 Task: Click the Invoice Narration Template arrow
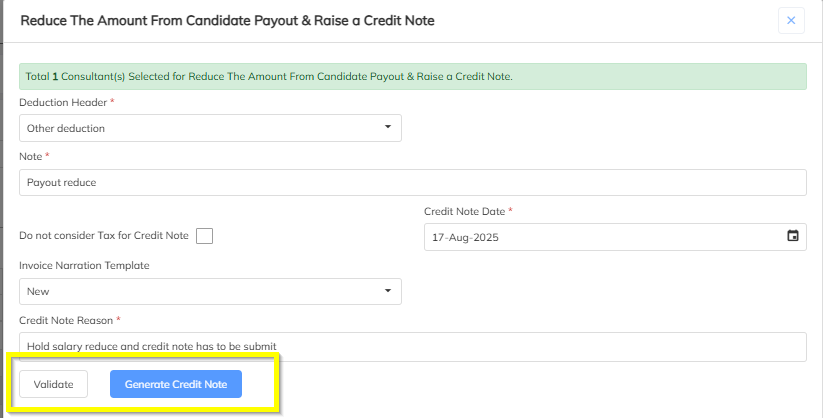point(388,290)
